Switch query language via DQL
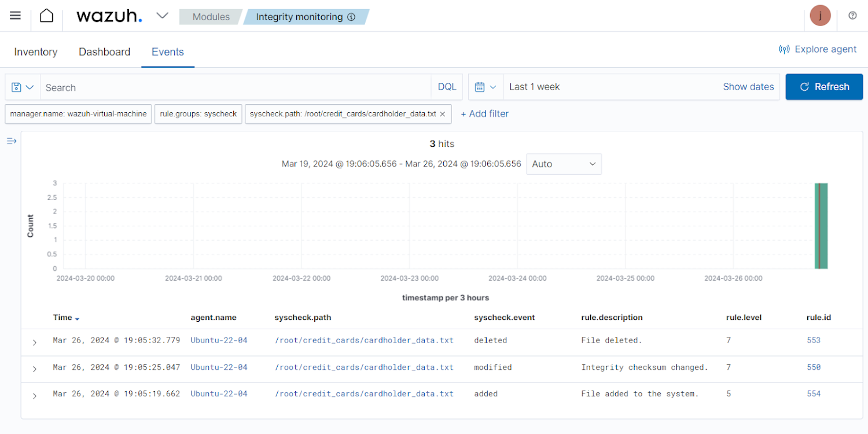This screenshot has height=434, width=868. coord(447,87)
